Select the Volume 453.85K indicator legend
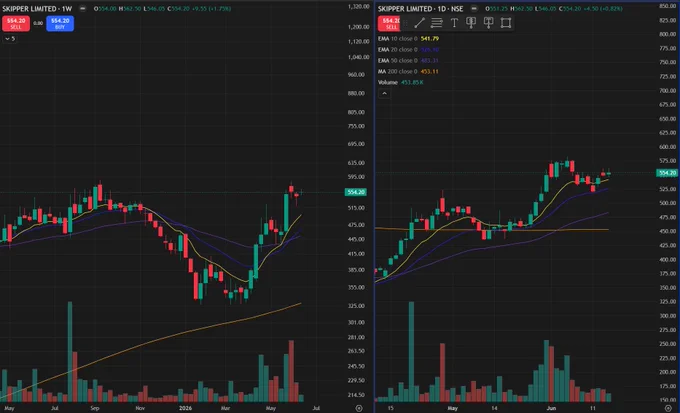Image resolution: width=680 pixels, height=413 pixels. coord(401,82)
